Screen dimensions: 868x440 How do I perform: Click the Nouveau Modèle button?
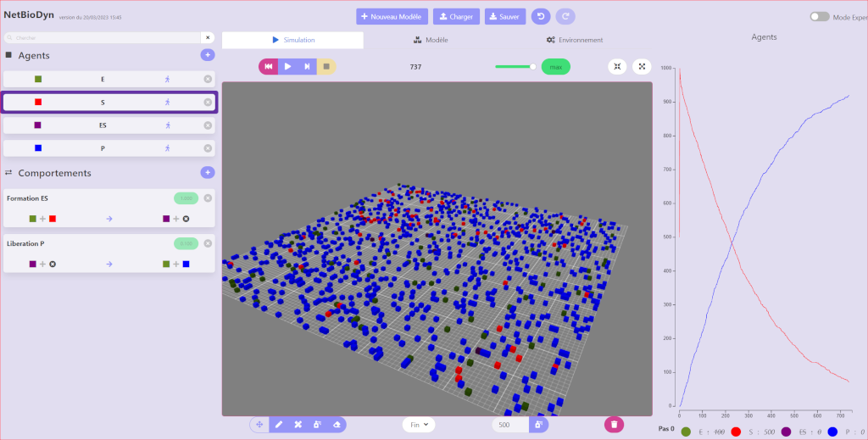coord(392,17)
